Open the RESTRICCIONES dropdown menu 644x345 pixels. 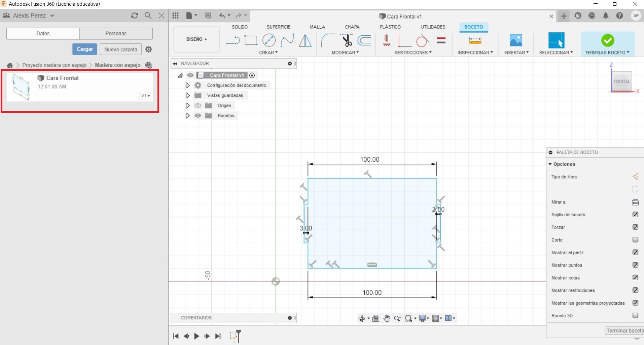pos(413,53)
